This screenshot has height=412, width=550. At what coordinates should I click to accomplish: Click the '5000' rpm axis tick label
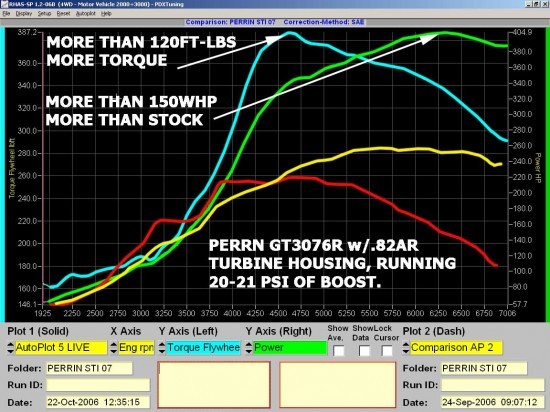click(x=323, y=313)
